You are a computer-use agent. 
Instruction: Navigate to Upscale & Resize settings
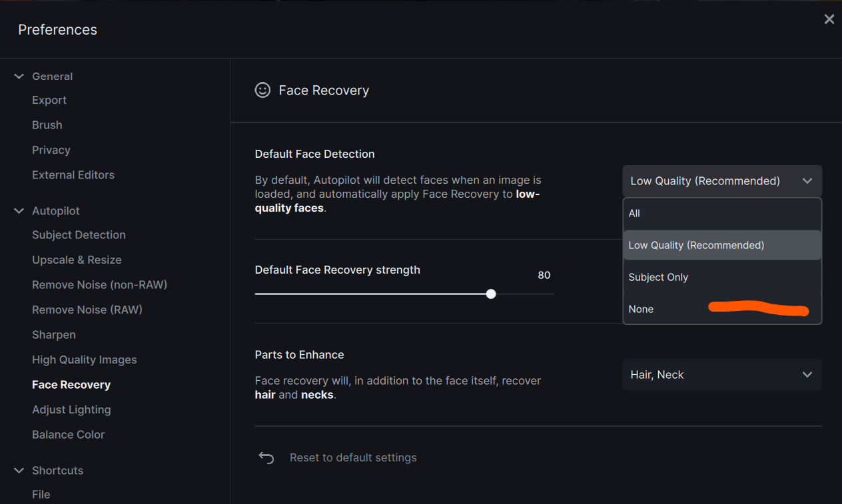click(77, 260)
